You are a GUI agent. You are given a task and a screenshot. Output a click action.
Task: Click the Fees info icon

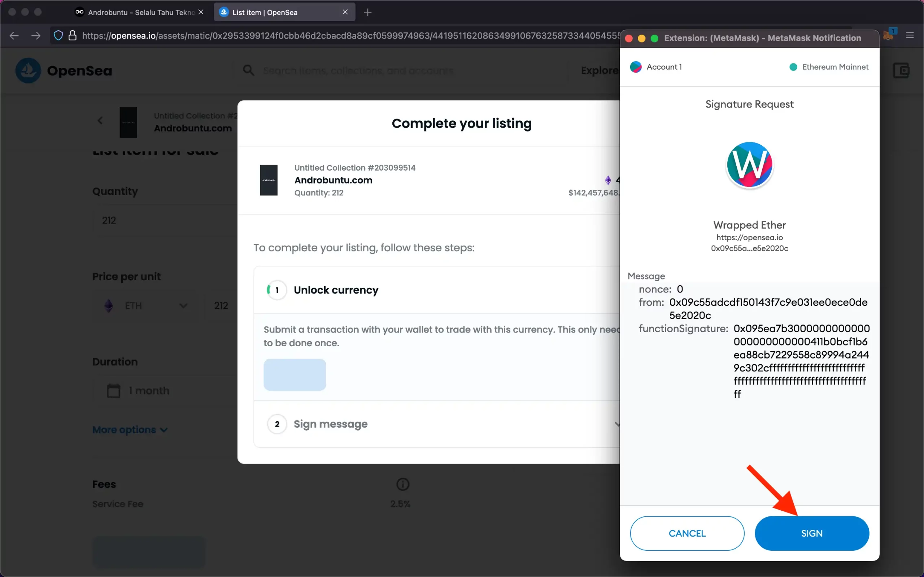tap(403, 484)
